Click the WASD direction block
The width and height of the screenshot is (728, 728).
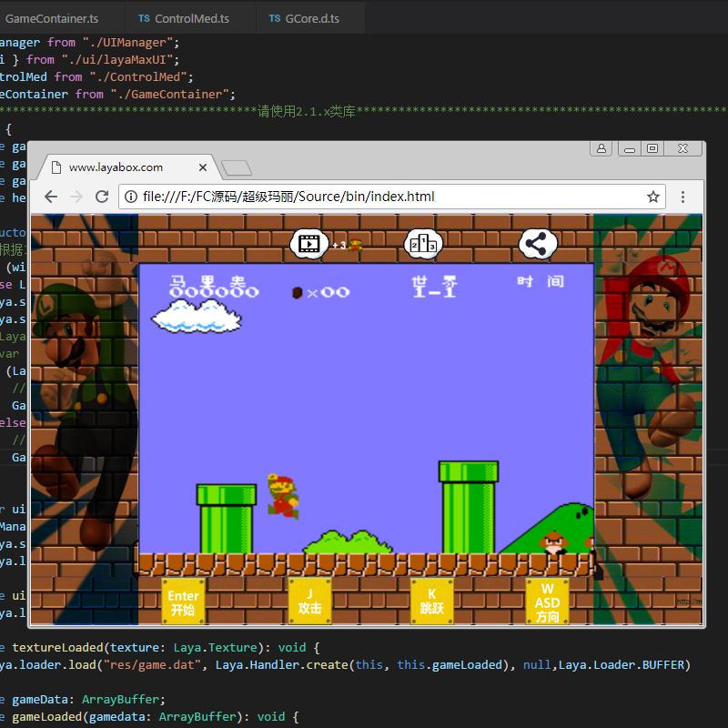pos(547,602)
